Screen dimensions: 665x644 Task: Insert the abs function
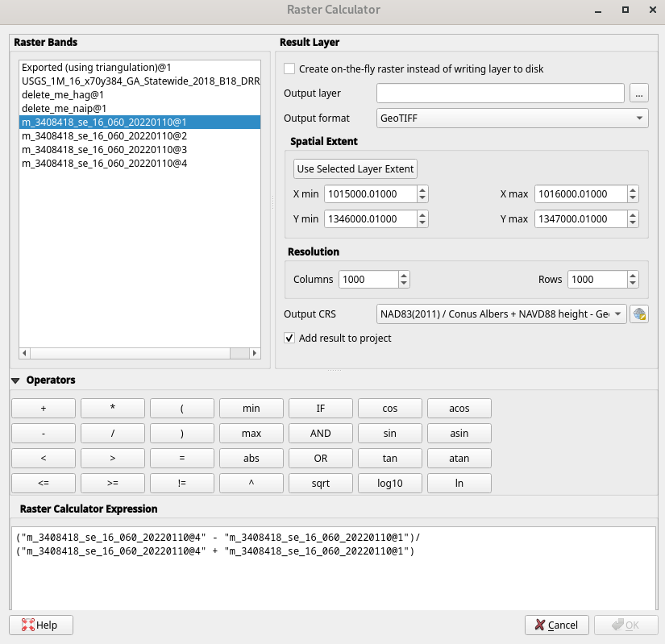click(x=251, y=459)
